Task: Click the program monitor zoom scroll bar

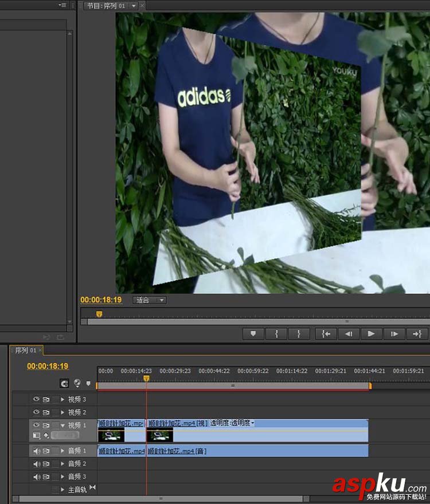Action: 259,321
